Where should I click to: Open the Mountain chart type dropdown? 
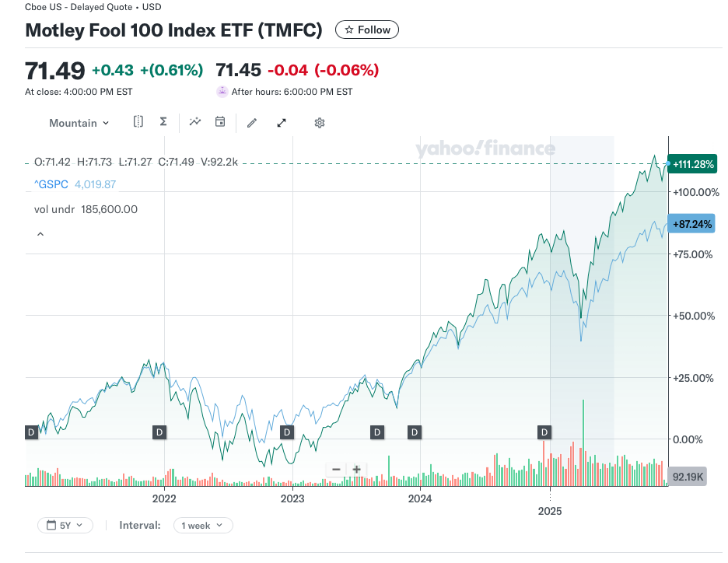pos(79,123)
